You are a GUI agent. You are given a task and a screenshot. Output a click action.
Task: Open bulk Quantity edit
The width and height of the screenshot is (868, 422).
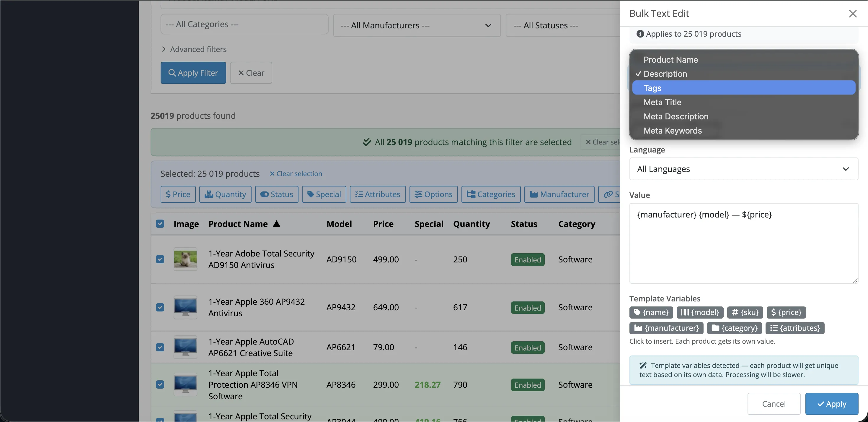tap(225, 194)
